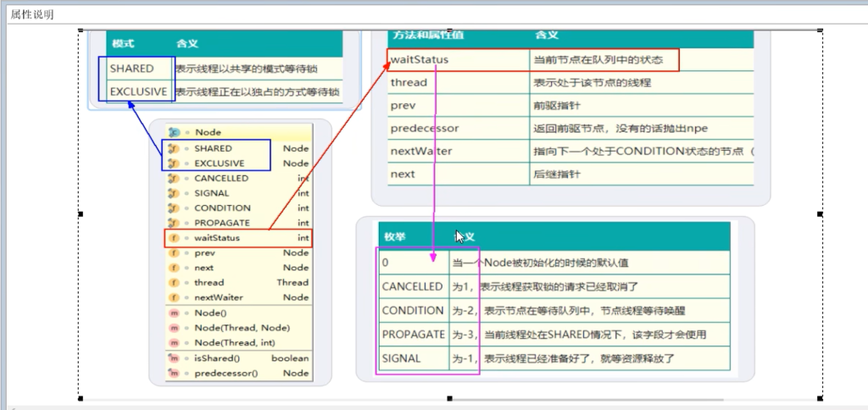Click CONDITION in the 枚举 table
Viewport: 868px width, 410px height.
[413, 310]
